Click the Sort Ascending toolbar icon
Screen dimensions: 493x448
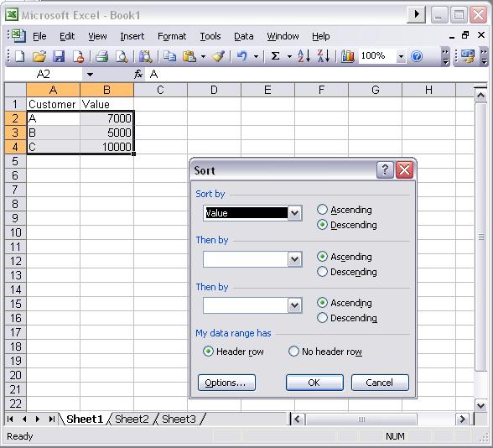[304, 56]
